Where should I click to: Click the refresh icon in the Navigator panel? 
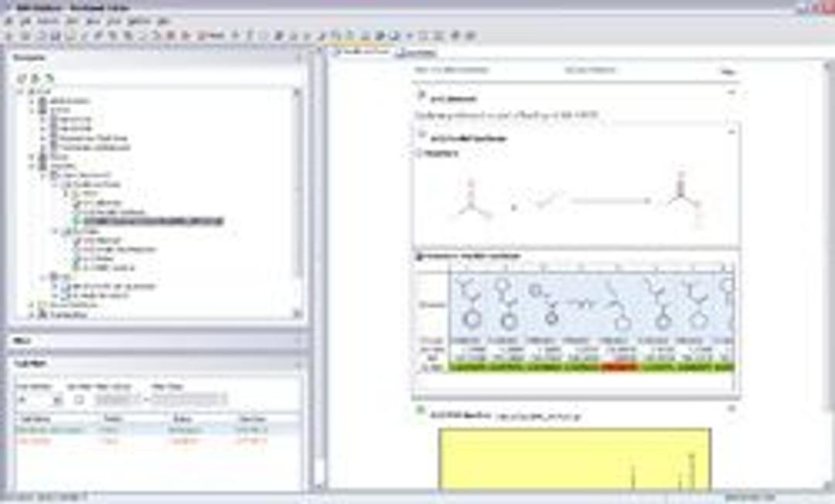[22, 76]
